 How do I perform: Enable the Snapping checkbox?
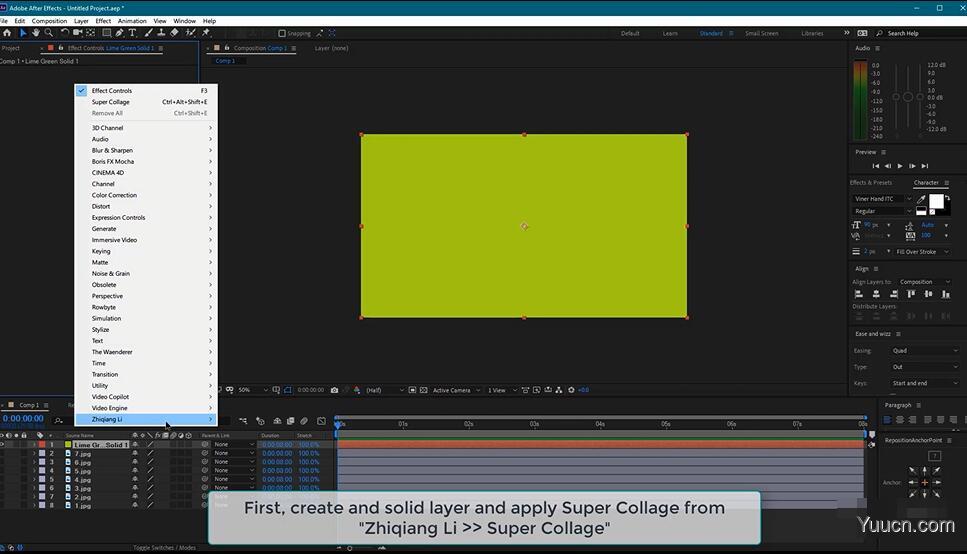[282, 33]
